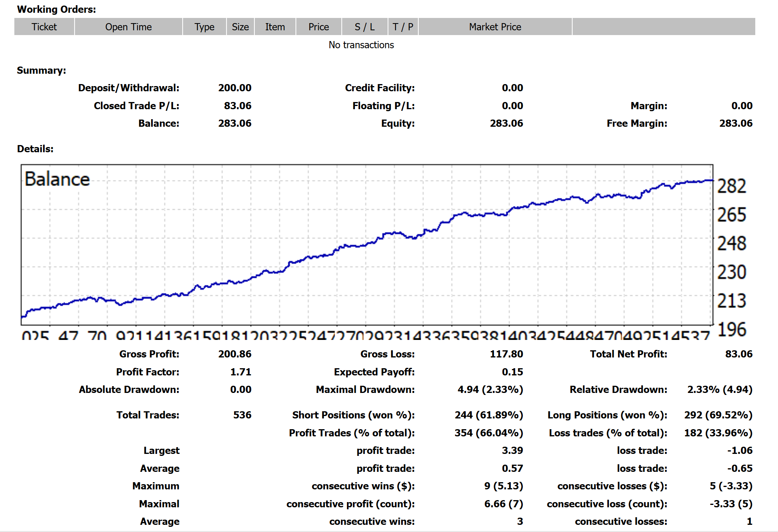This screenshot has width=778, height=532.
Task: Click the Profit Factor value 1.71
Action: pos(240,372)
